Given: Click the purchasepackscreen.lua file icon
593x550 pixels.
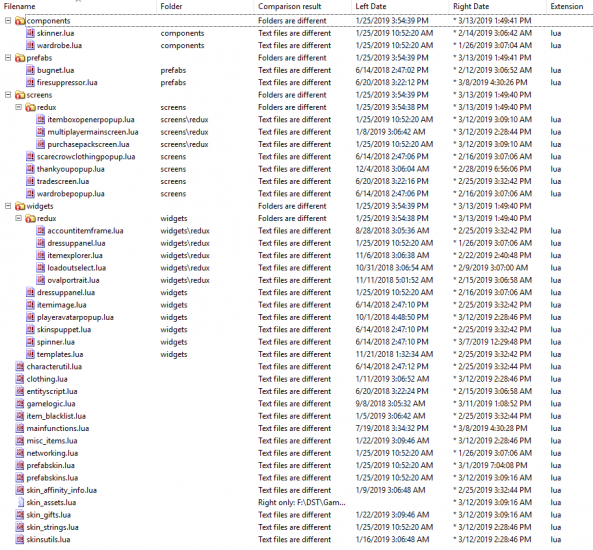Looking at the screenshot, I should click(41, 144).
